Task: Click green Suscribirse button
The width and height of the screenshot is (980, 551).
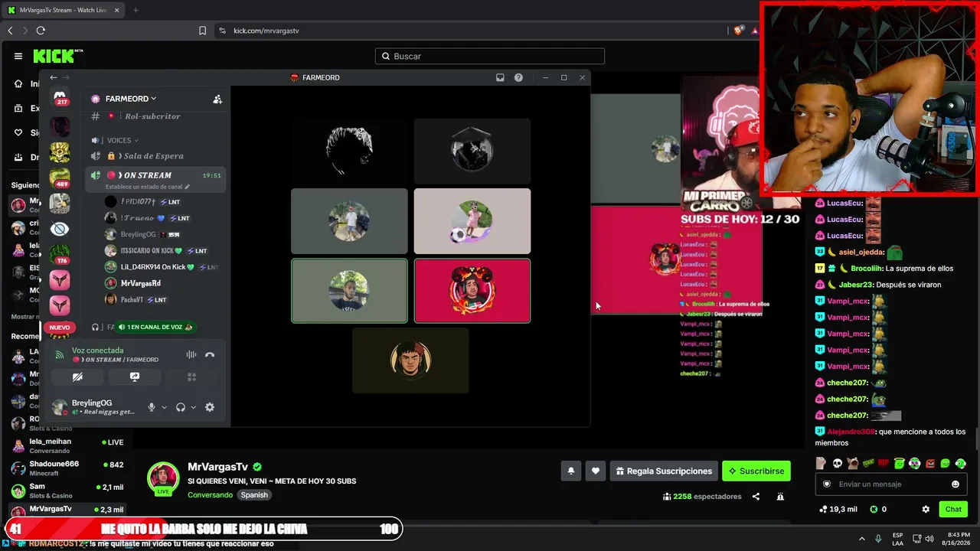Action: (x=756, y=471)
